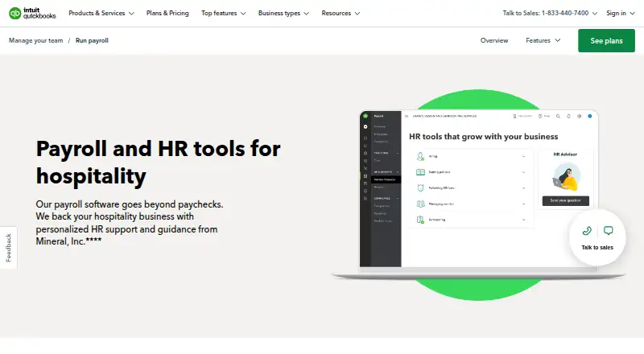Viewport: 644px width, 354px height.
Task: Click the mockup sidebar plus new icon
Action: tap(365, 127)
